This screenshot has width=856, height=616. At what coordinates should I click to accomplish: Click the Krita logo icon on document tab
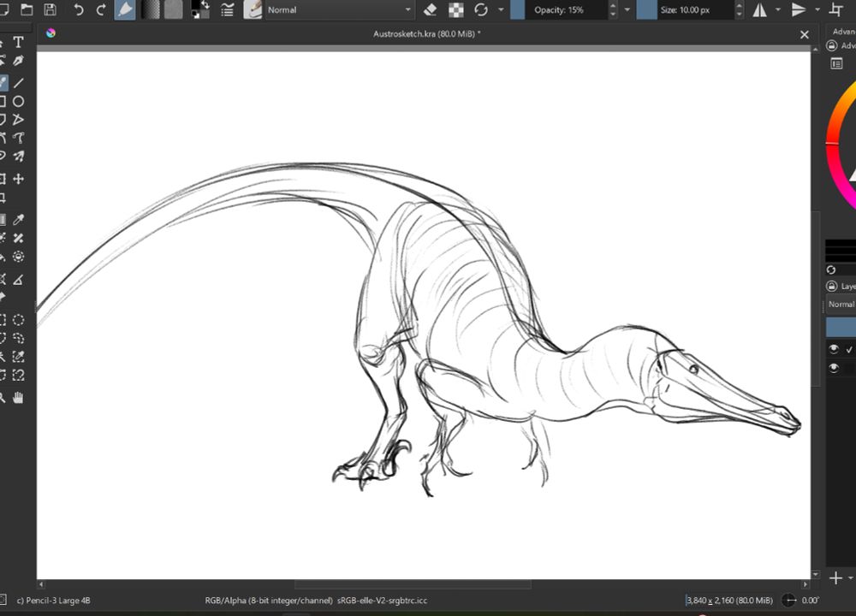coord(51,33)
